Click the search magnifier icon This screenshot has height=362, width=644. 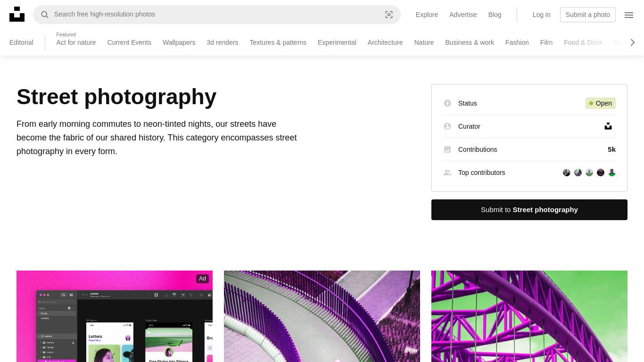click(45, 15)
